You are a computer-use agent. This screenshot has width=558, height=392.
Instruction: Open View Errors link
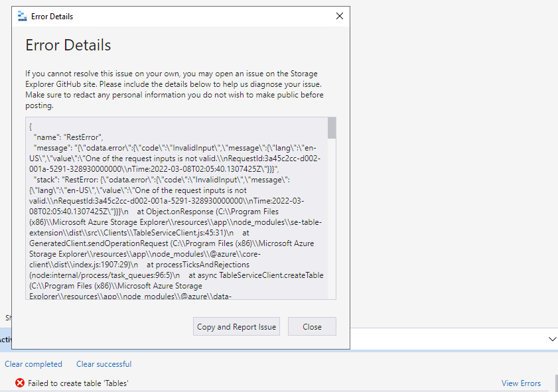coord(521,383)
